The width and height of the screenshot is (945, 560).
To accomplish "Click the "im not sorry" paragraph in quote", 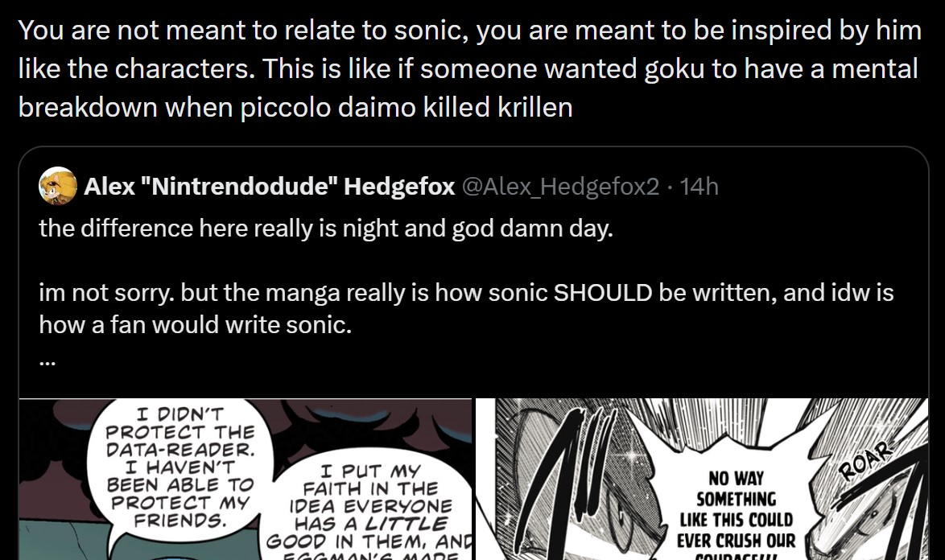I will coord(466,308).
